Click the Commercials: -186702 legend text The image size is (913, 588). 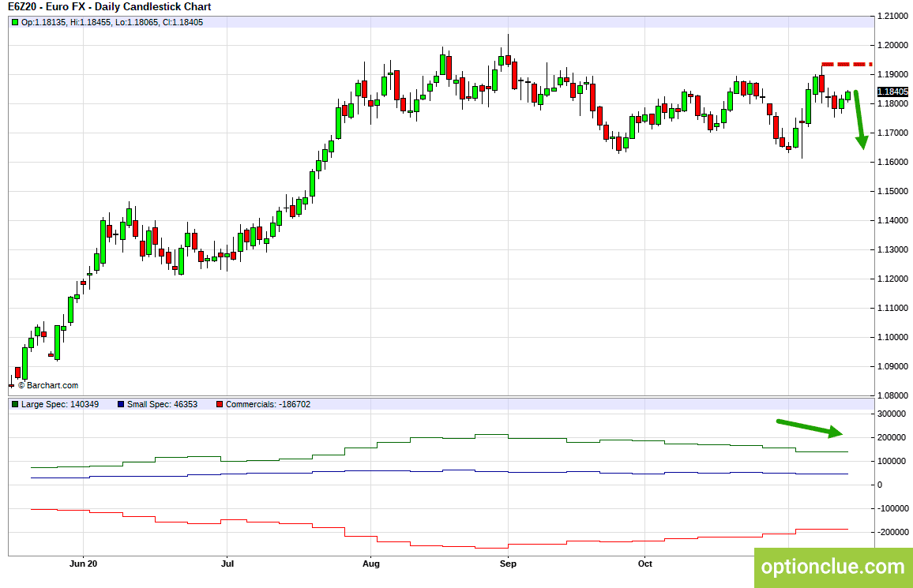tap(268, 404)
